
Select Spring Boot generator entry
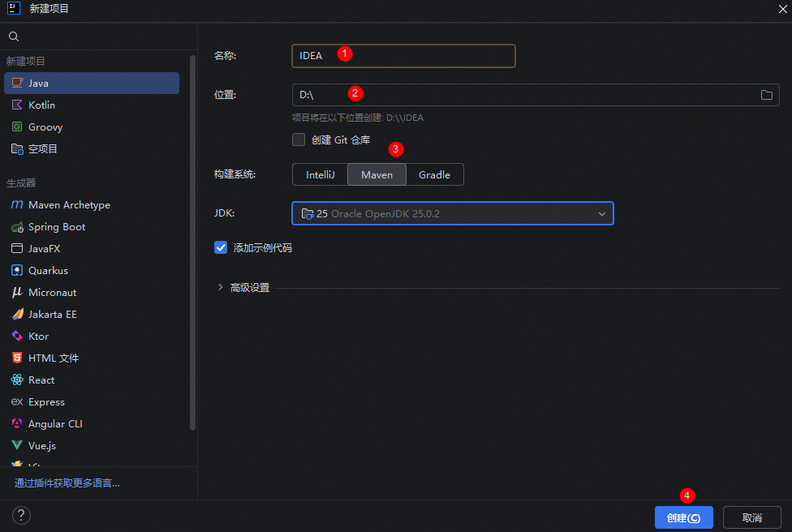click(x=92, y=226)
